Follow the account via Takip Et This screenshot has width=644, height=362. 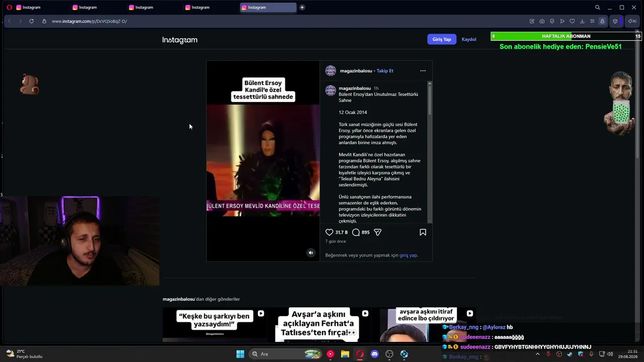pyautogui.click(x=385, y=71)
